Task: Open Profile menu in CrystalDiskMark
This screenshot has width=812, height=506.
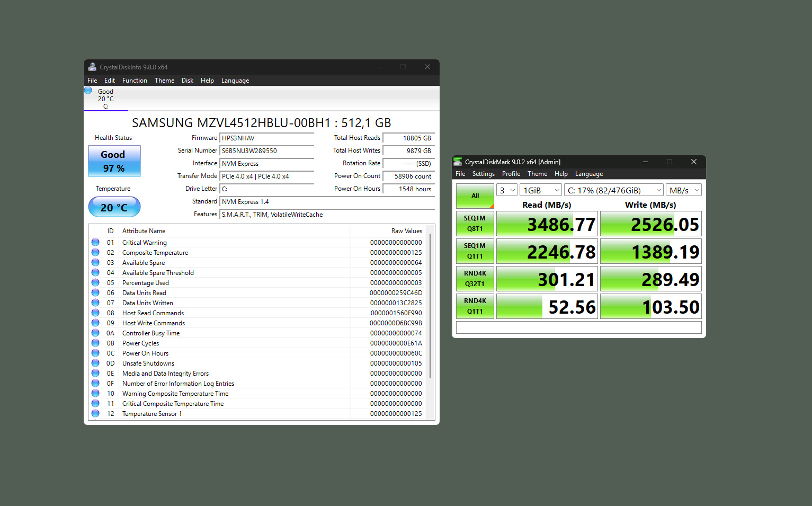Action: click(x=511, y=174)
